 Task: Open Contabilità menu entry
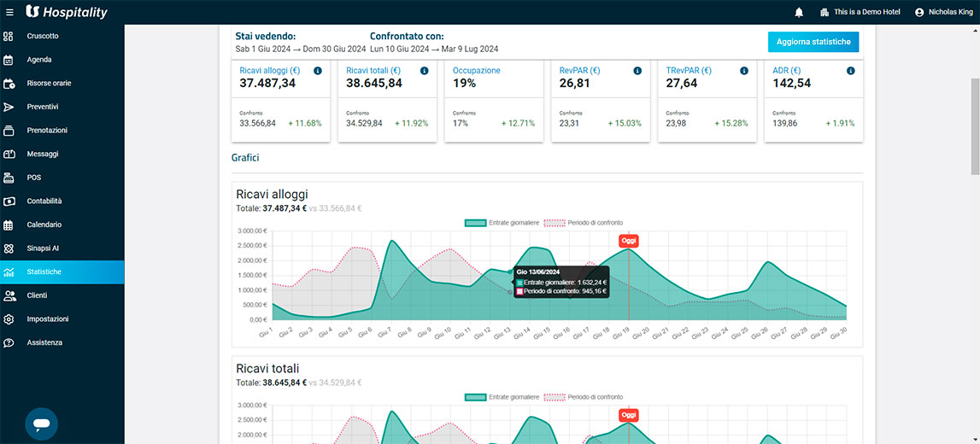point(62,201)
